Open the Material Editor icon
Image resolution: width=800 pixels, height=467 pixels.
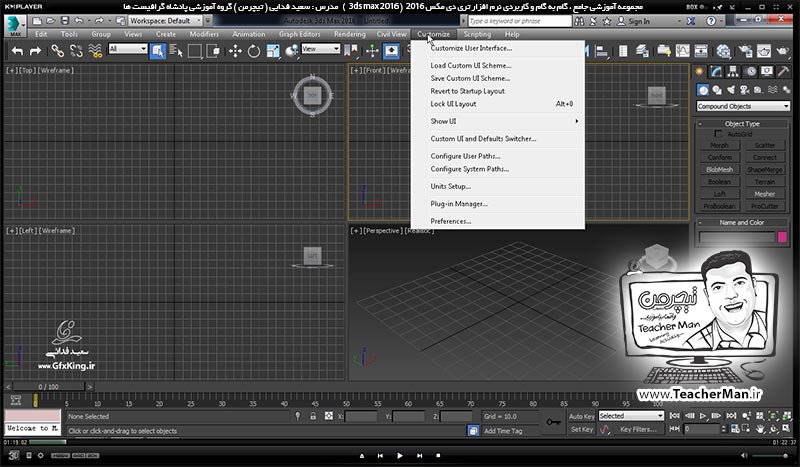(724, 51)
